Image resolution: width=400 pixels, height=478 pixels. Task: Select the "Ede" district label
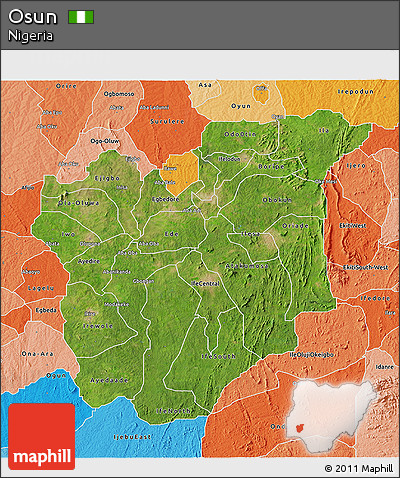[x=171, y=234]
